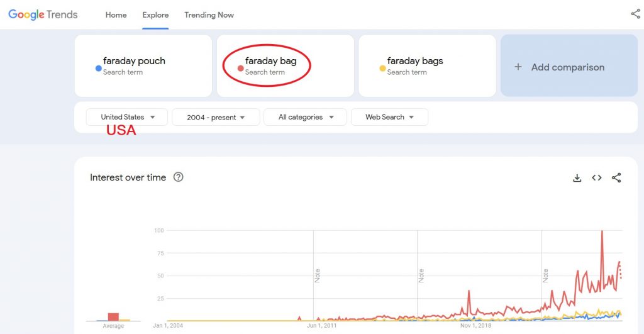Open the All categories dropdown

(305, 117)
